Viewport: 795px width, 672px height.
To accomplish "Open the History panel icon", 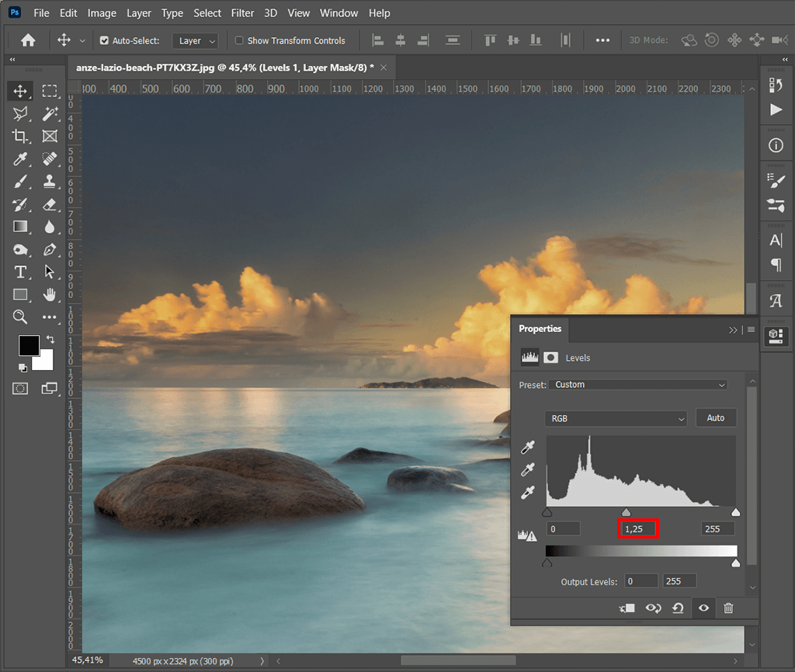I will coord(776,85).
